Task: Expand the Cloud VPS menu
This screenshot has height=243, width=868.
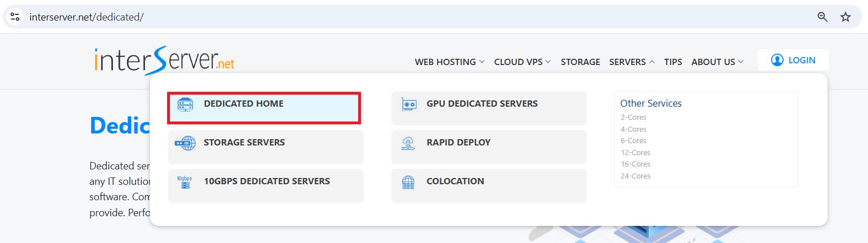Action: (522, 62)
